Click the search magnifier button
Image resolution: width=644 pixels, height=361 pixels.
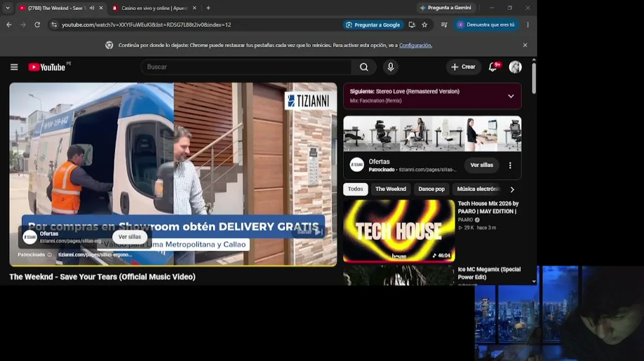coord(364,67)
